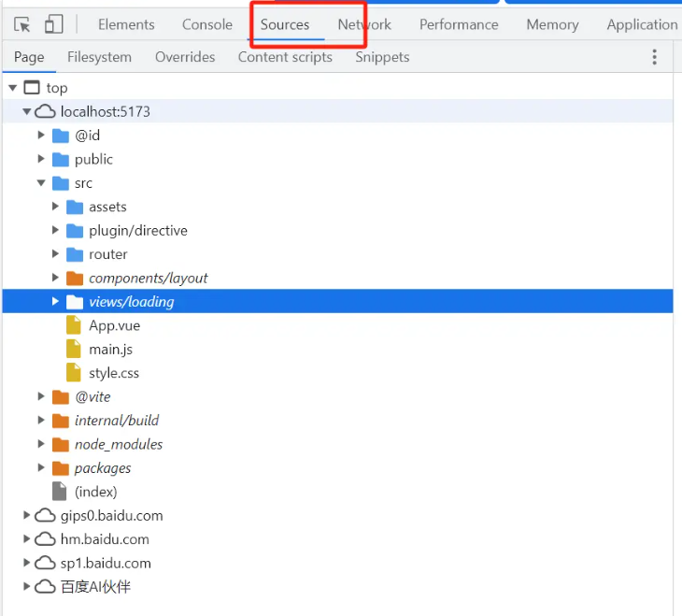The height and width of the screenshot is (616, 682).
Task: Collapse the top frame tree node
Action: (13, 88)
